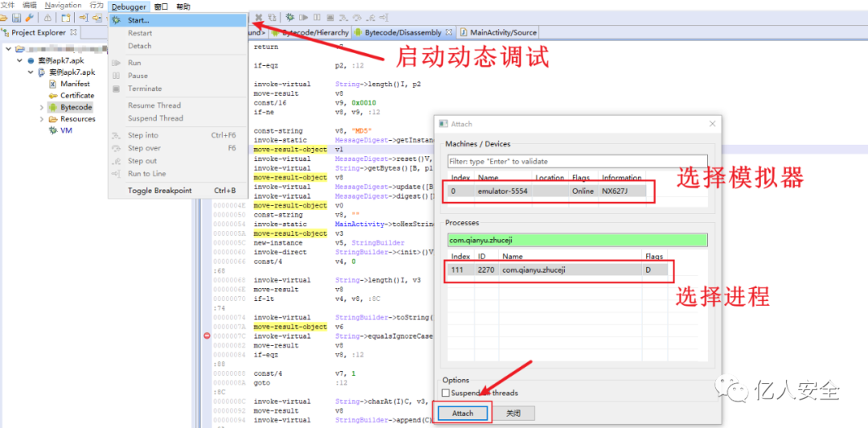Switch to the Bytecode/Hierarchy tab
This screenshot has height=428, width=868.
[x=312, y=32]
